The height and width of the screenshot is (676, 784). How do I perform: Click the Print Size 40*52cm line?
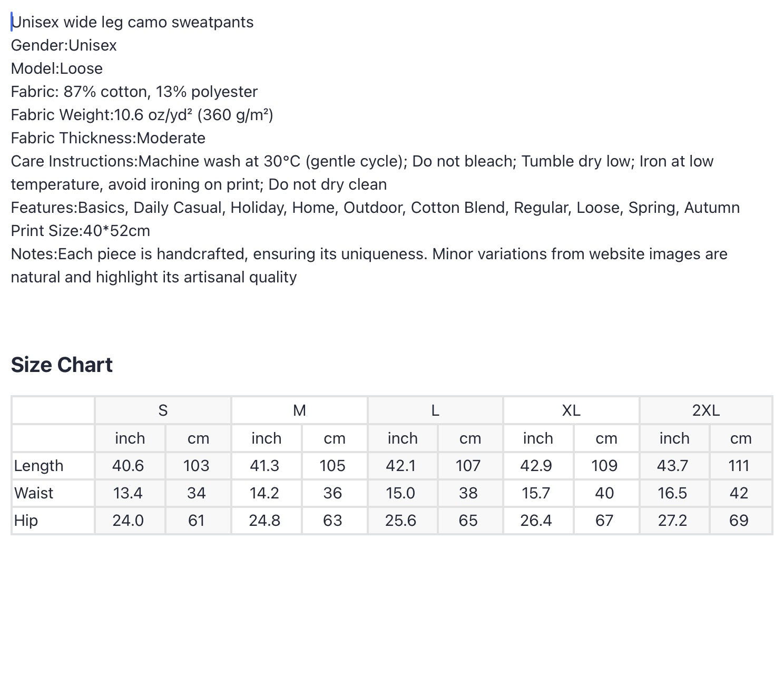click(81, 231)
